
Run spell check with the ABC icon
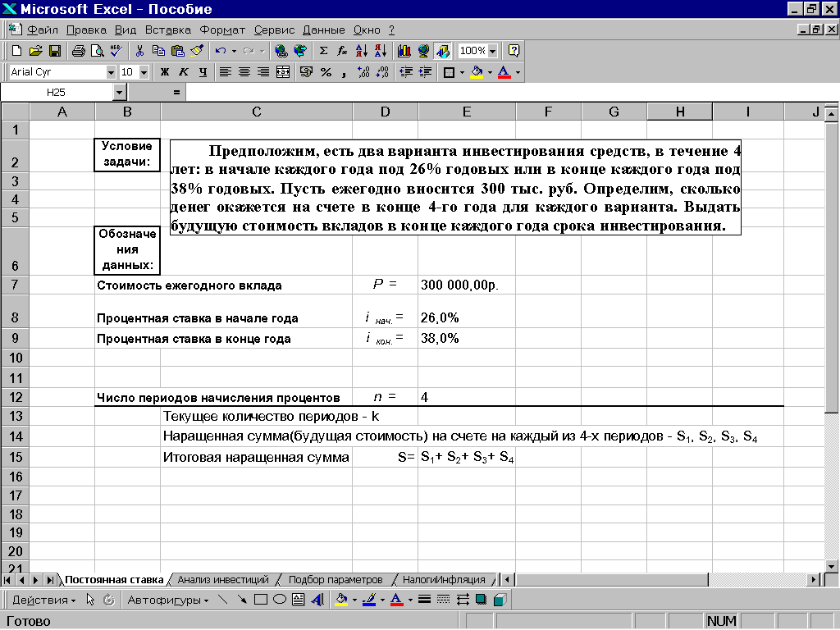tap(116, 51)
